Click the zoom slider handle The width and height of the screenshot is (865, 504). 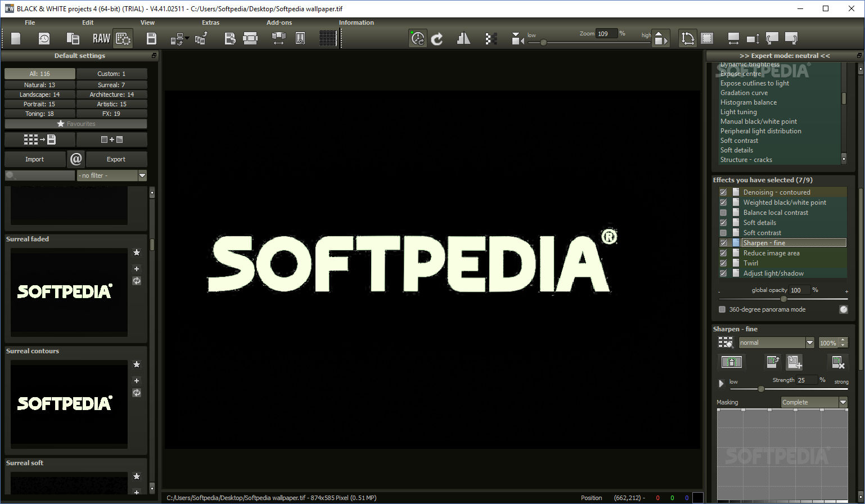coord(543,42)
